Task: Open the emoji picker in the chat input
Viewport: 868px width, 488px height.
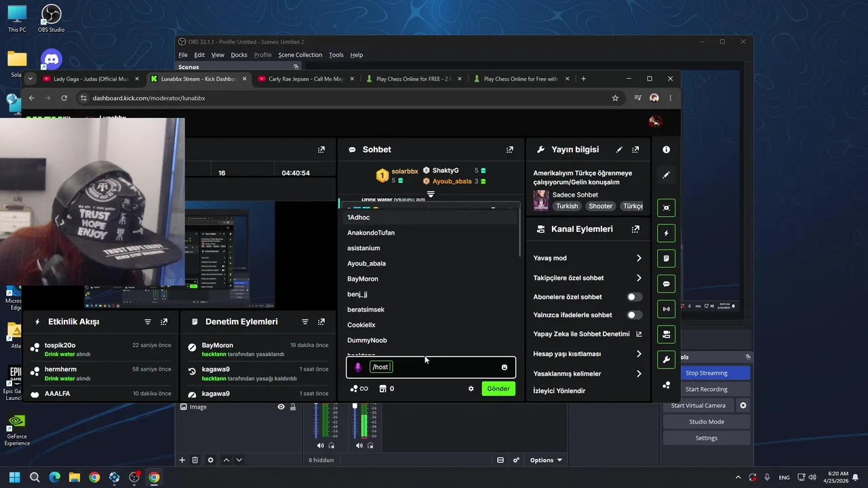Action: coord(505,367)
